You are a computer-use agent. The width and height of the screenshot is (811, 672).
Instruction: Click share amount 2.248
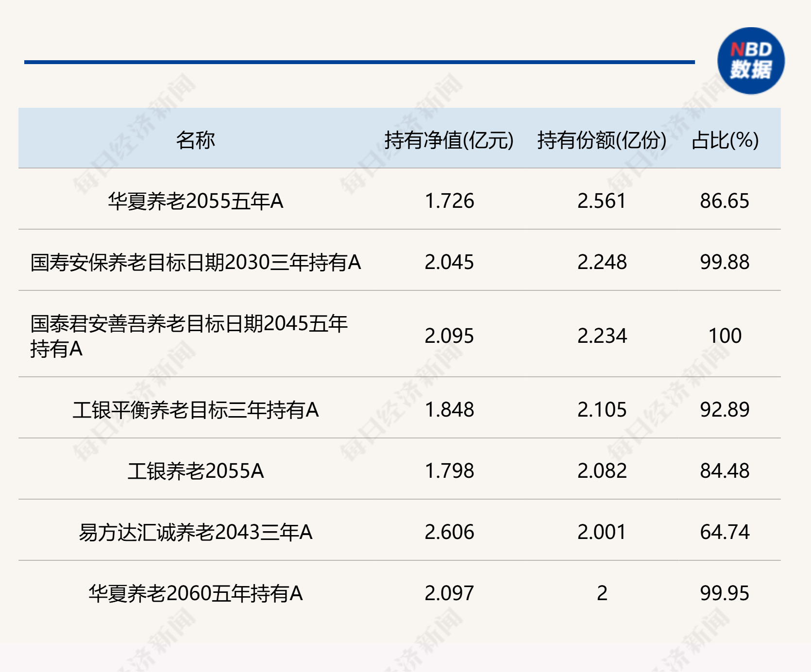click(602, 262)
